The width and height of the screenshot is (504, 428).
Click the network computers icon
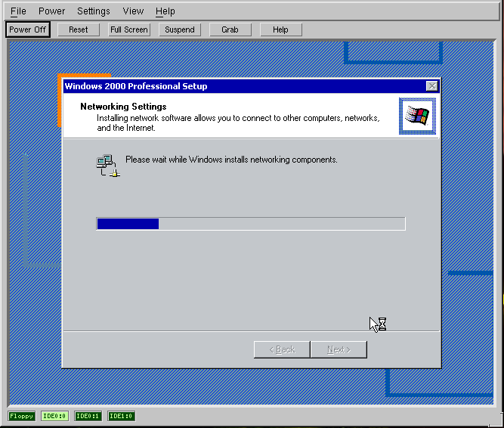click(108, 166)
